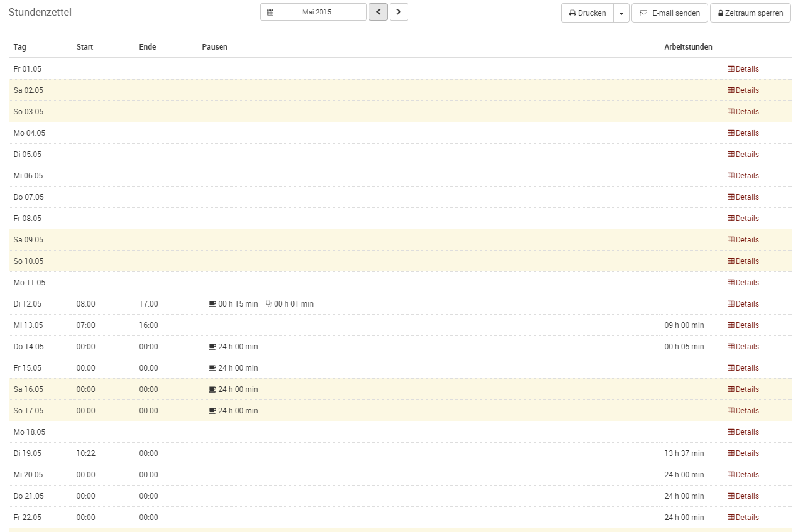Click coffee break icon in Di 12.05 row
Image resolution: width=798 pixels, height=532 pixels.
point(212,304)
